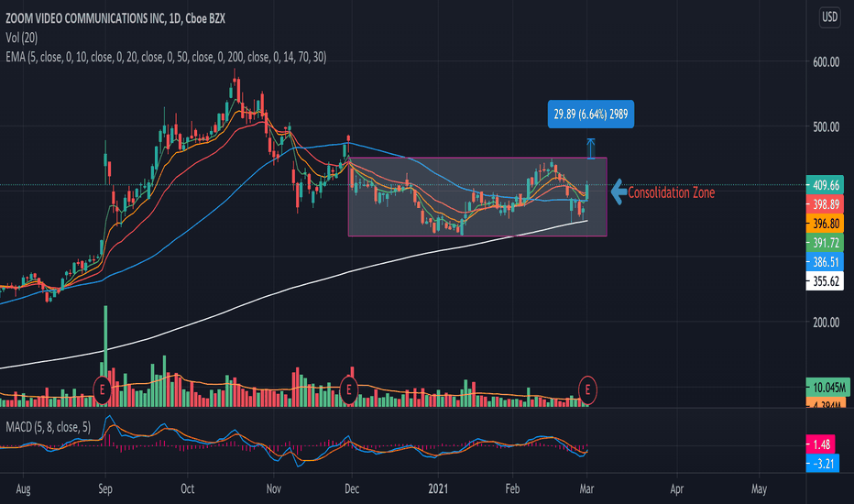Click the May label on time axis
The image size is (854, 504).
pyautogui.click(x=759, y=488)
